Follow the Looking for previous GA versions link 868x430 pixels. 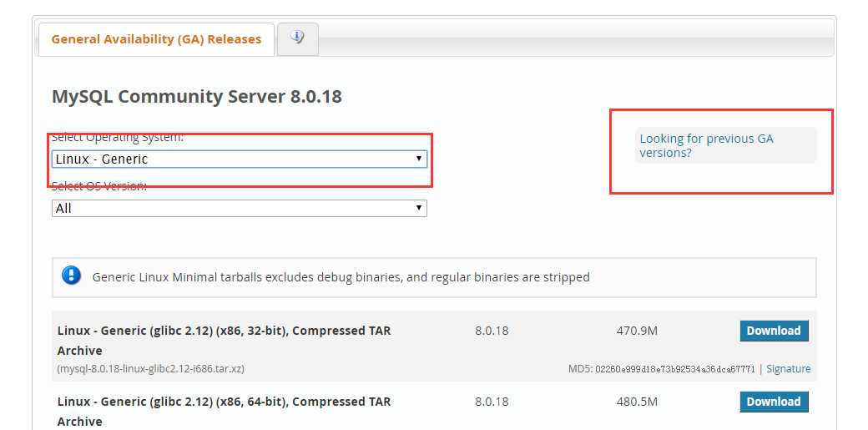click(x=706, y=146)
